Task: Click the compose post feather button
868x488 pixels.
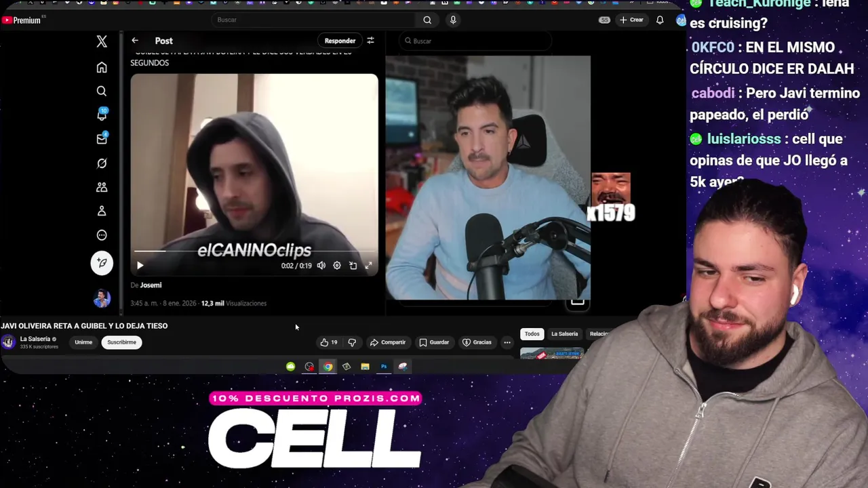Action: pos(102,263)
